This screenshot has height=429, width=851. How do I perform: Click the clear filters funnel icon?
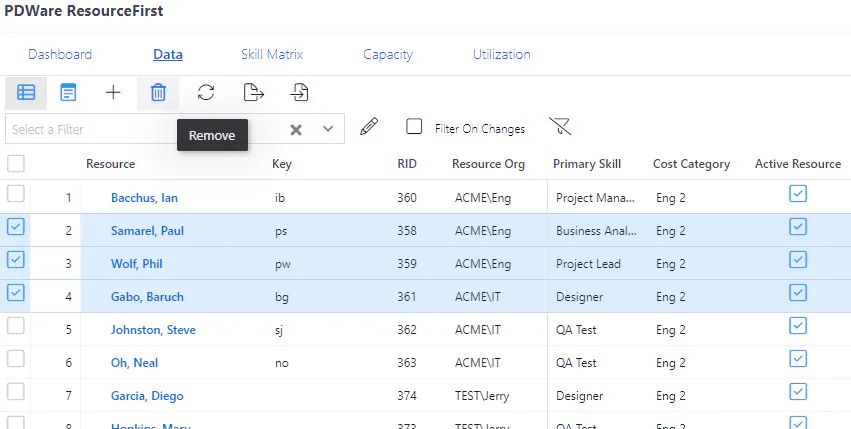pyautogui.click(x=560, y=127)
